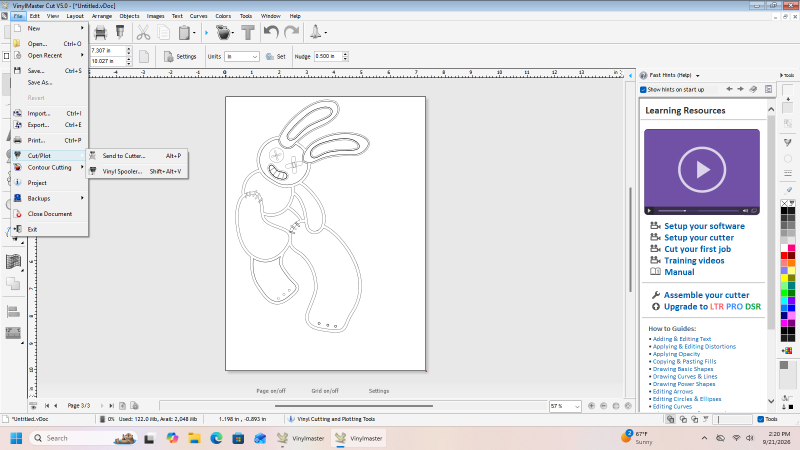Open the Cut your first job link
800x450 pixels.
697,249
